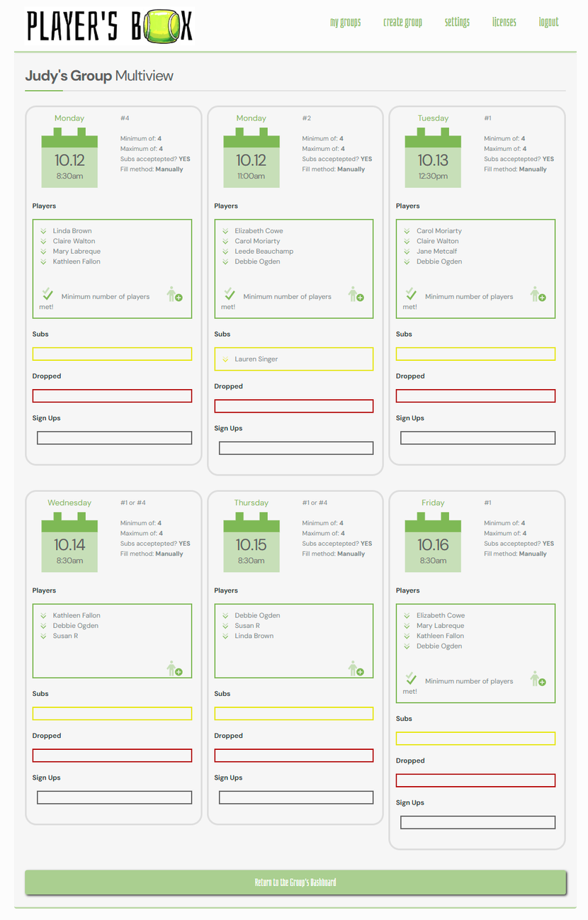Expand Debbie Ogden chevron in Thursday card

[x=225, y=616]
